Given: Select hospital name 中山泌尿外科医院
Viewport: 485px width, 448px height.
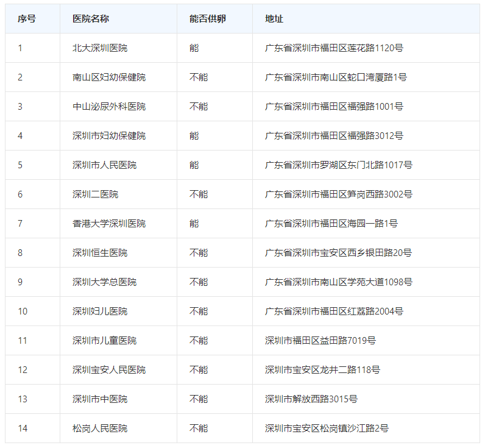Looking at the screenshot, I should coord(109,107).
